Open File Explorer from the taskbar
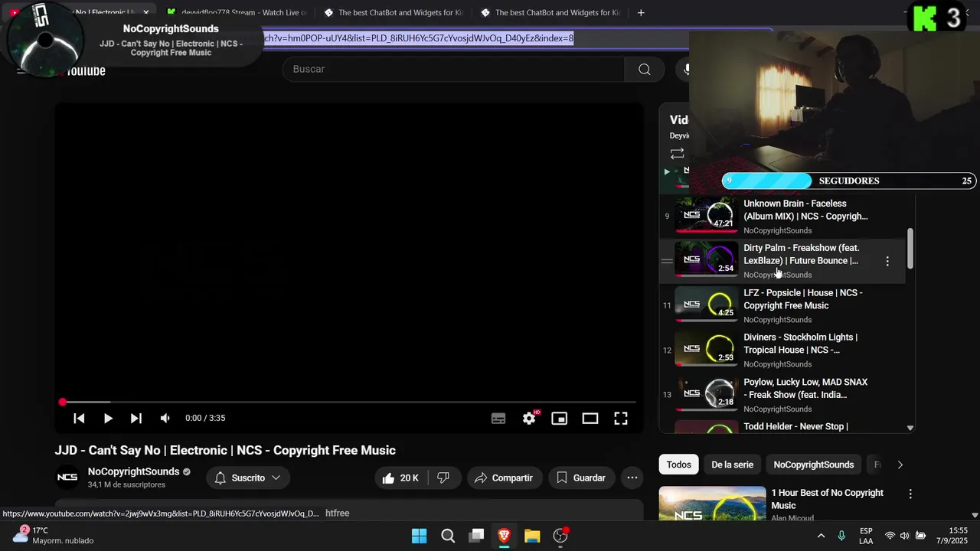 coord(532,536)
